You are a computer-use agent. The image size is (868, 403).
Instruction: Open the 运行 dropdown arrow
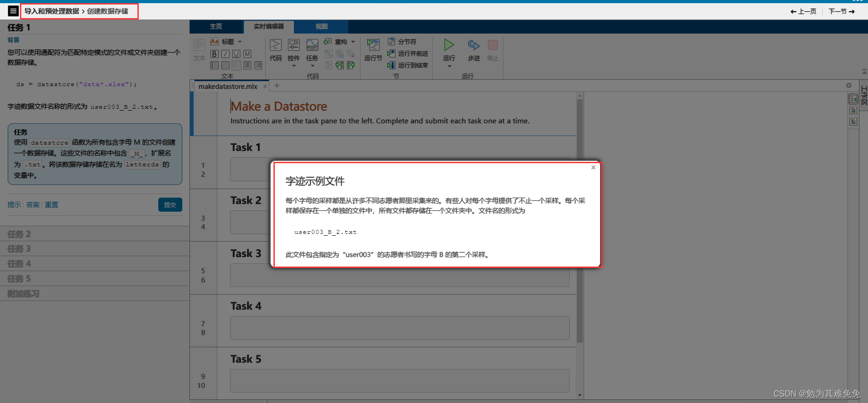449,66
